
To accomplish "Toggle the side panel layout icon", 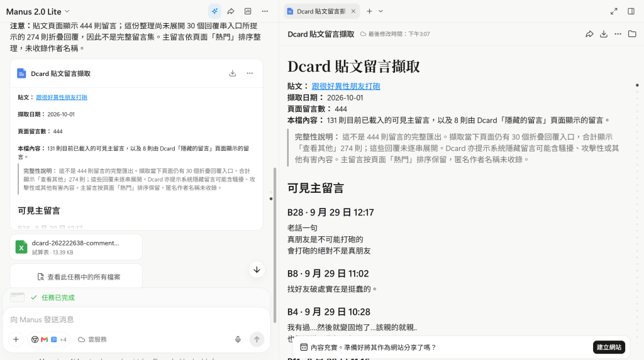I will (631, 11).
